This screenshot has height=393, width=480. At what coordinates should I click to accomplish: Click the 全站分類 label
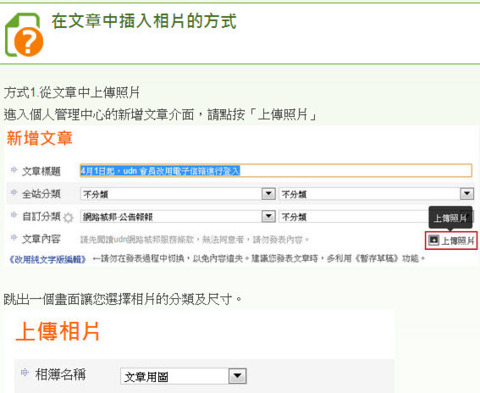click(41, 194)
